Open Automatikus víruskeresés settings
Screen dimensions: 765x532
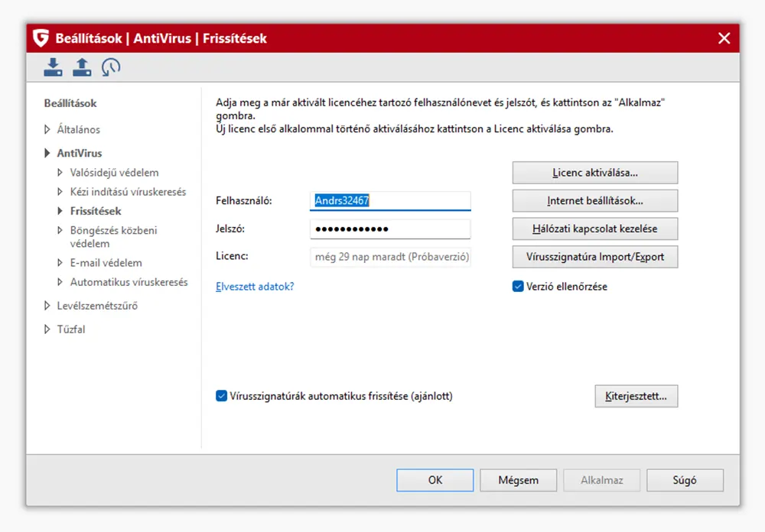pyautogui.click(x=129, y=282)
